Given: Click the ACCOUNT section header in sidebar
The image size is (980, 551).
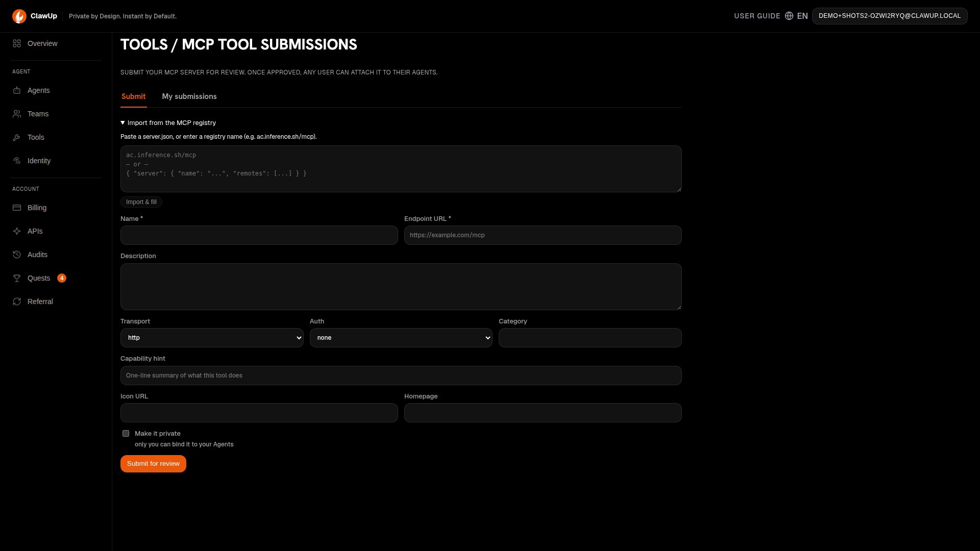Looking at the screenshot, I should click(x=26, y=189).
